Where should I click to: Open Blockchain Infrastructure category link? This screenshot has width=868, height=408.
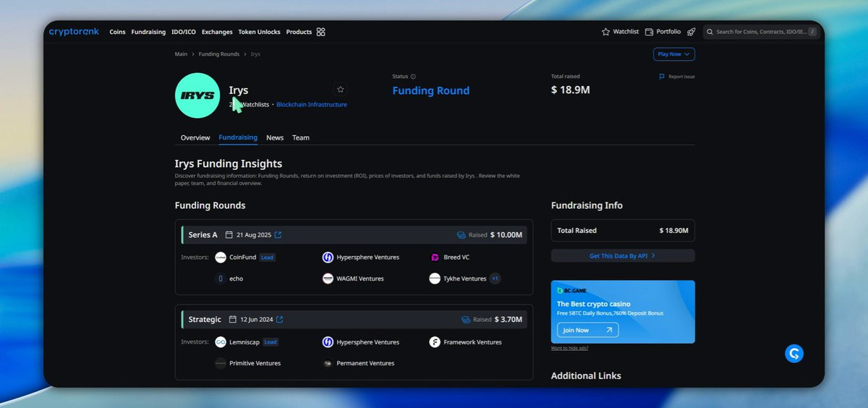pyautogui.click(x=312, y=105)
